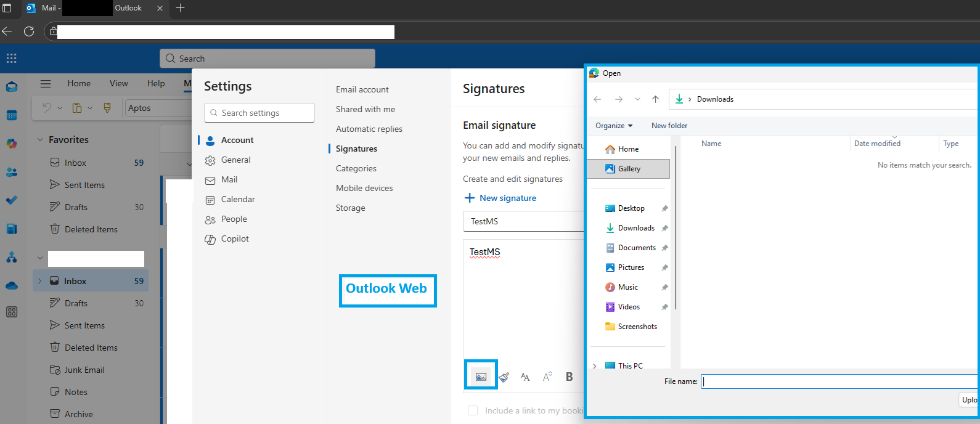Viewport: 980px width, 424px height.
Task: Open Mail in the left app rail
Action: 12,87
